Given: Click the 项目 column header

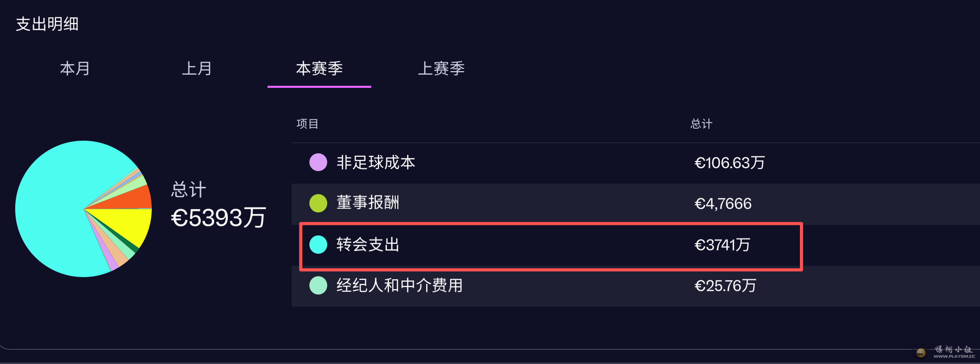Looking at the screenshot, I should click(x=307, y=123).
